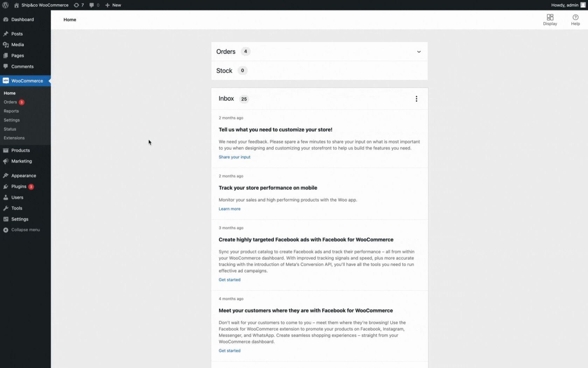
Task: Open the admin user avatar
Action: (583, 5)
